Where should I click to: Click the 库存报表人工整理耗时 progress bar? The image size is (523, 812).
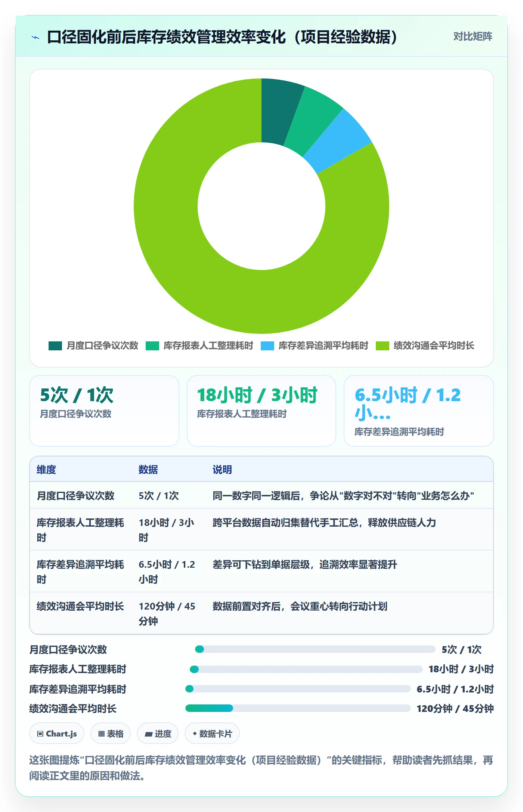tap(306, 669)
